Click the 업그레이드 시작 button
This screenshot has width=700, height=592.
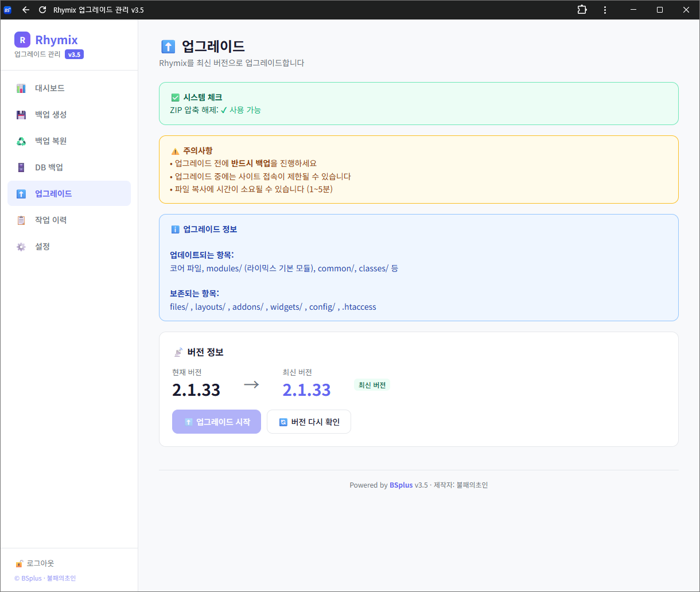point(216,422)
